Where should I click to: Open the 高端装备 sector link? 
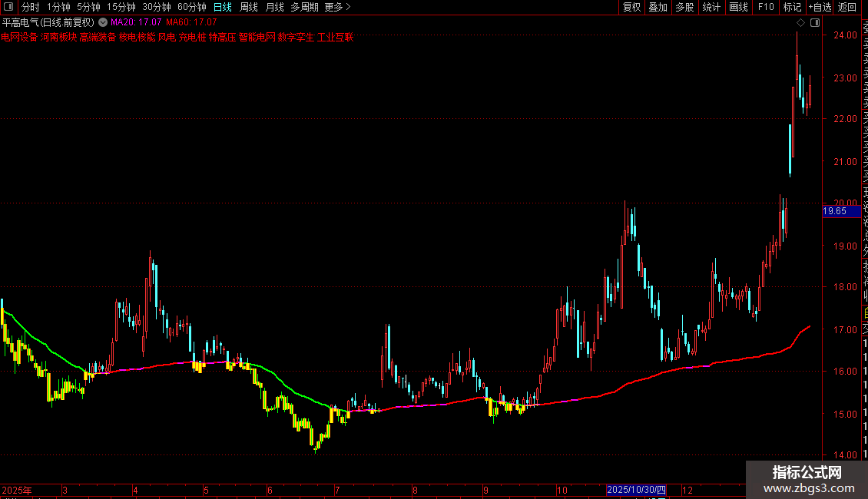(98, 37)
